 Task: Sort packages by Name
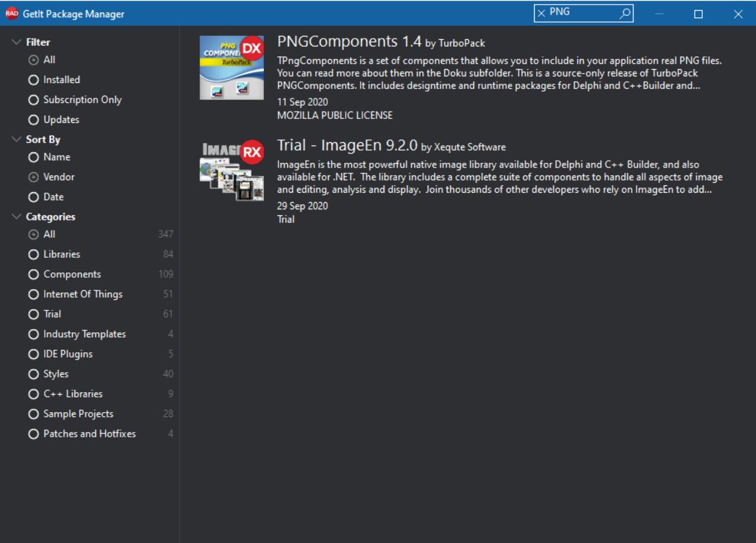(x=49, y=157)
